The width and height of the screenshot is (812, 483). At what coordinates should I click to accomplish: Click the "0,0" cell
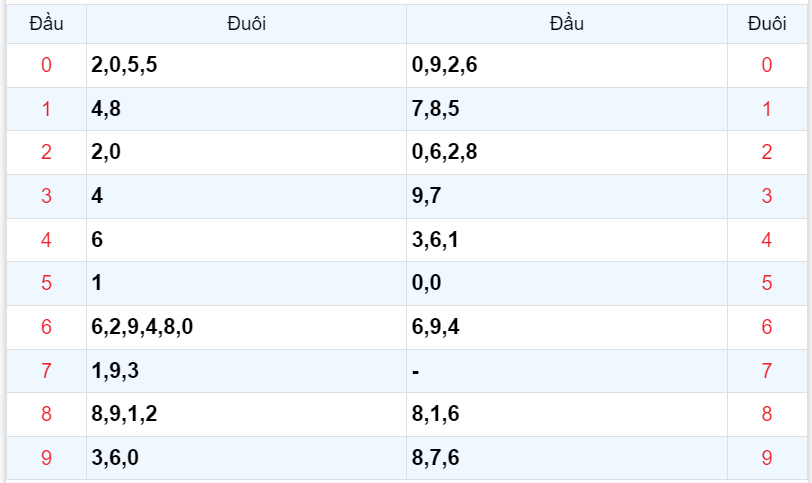click(427, 283)
